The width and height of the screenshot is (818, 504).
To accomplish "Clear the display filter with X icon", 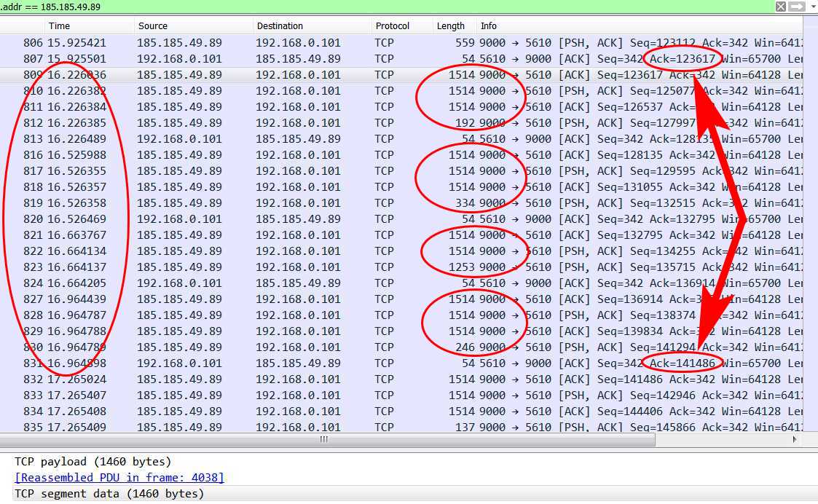I will 780,7.
